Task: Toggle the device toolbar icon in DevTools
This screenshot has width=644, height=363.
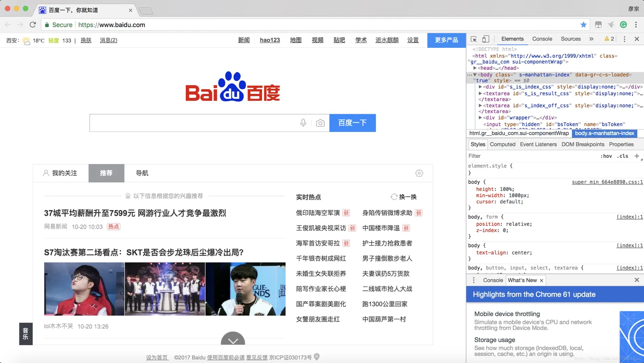Action: point(485,39)
